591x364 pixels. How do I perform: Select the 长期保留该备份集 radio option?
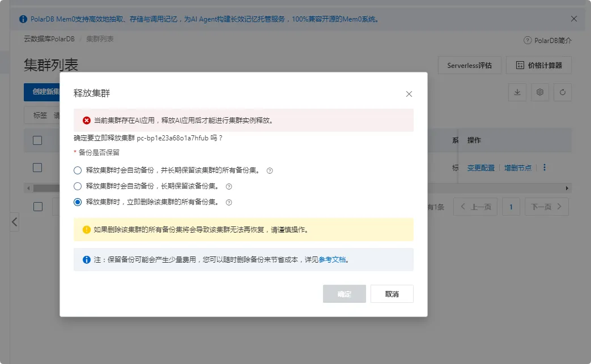tap(78, 185)
